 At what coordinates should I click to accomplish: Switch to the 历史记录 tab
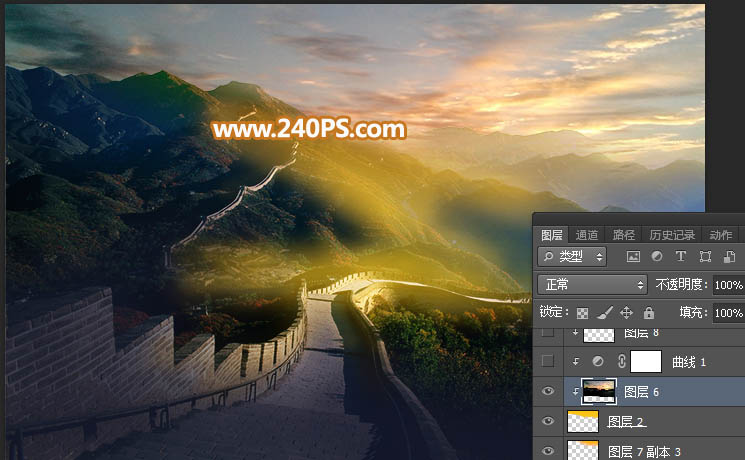click(x=671, y=235)
